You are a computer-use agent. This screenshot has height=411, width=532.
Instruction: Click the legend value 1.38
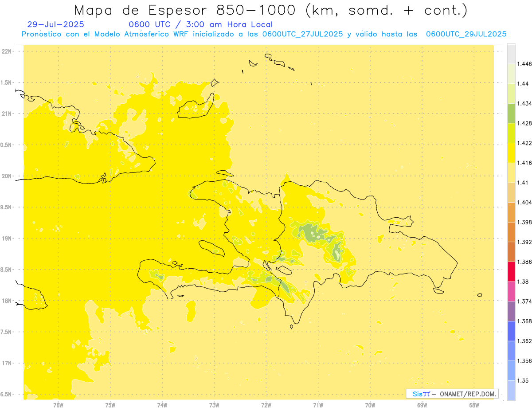click(x=523, y=282)
